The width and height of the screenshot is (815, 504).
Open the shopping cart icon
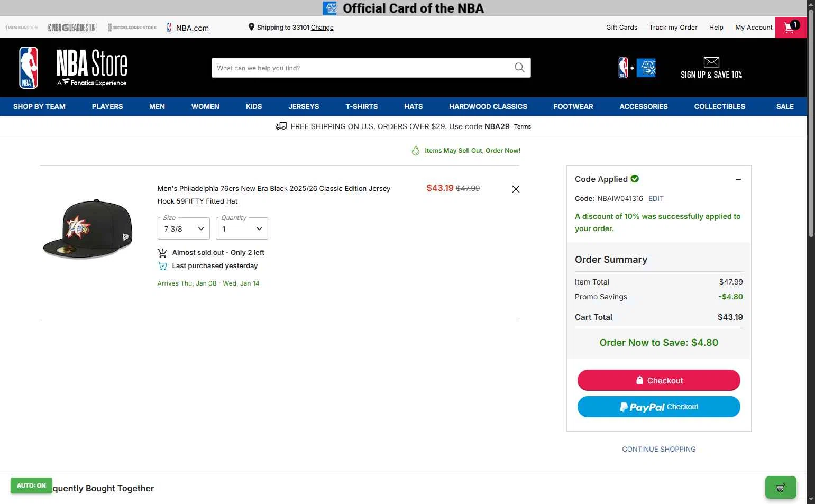(791, 28)
